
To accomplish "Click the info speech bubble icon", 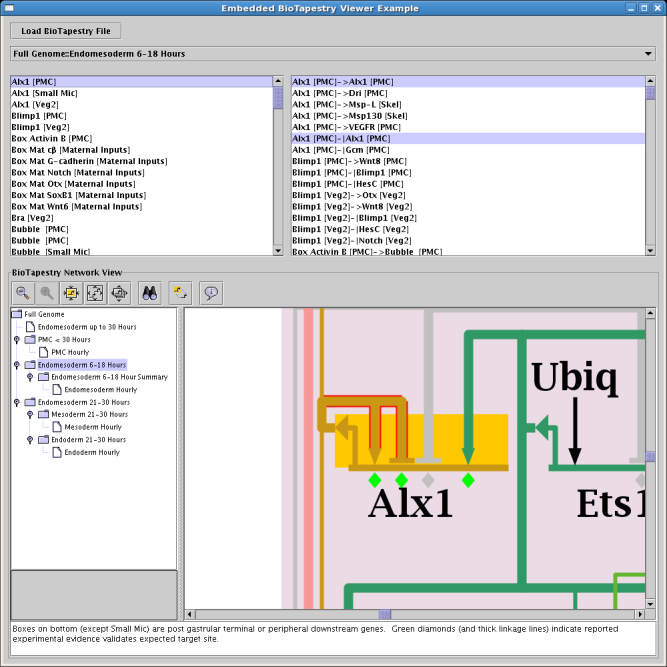I will pos(210,292).
